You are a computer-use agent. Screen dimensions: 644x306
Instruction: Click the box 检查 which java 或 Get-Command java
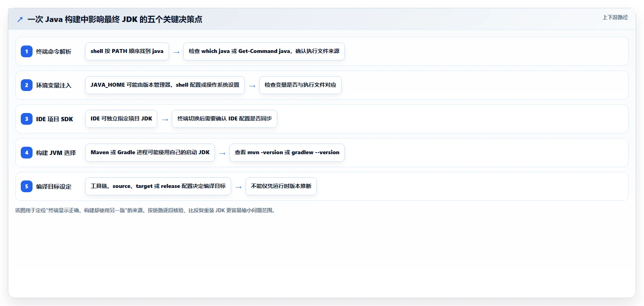coord(264,51)
